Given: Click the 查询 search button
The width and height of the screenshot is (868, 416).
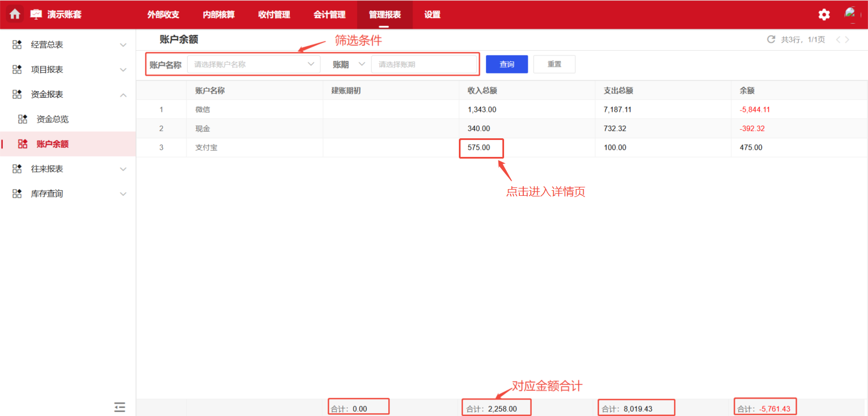Looking at the screenshot, I should pyautogui.click(x=506, y=64).
